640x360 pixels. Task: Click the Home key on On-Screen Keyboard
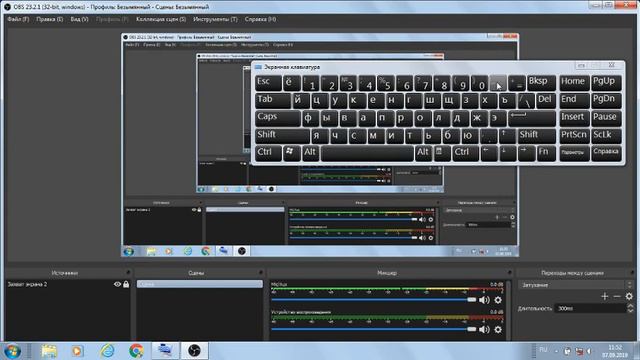[574, 83]
